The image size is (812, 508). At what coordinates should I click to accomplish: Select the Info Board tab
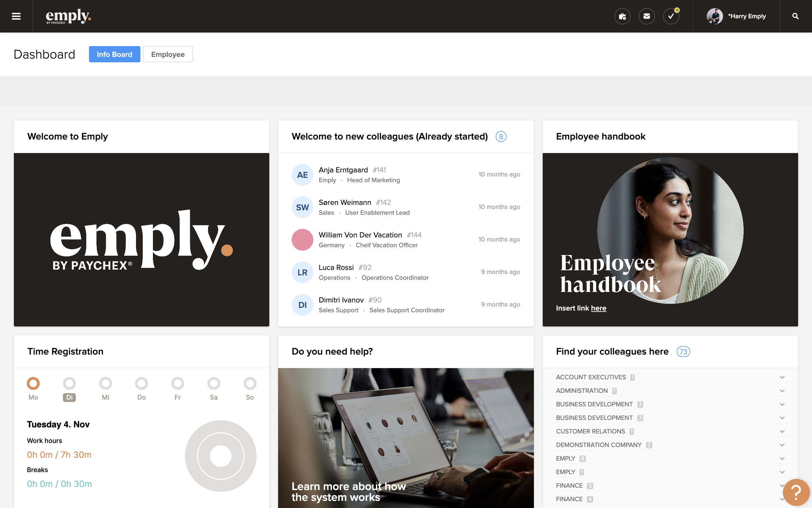pyautogui.click(x=114, y=54)
